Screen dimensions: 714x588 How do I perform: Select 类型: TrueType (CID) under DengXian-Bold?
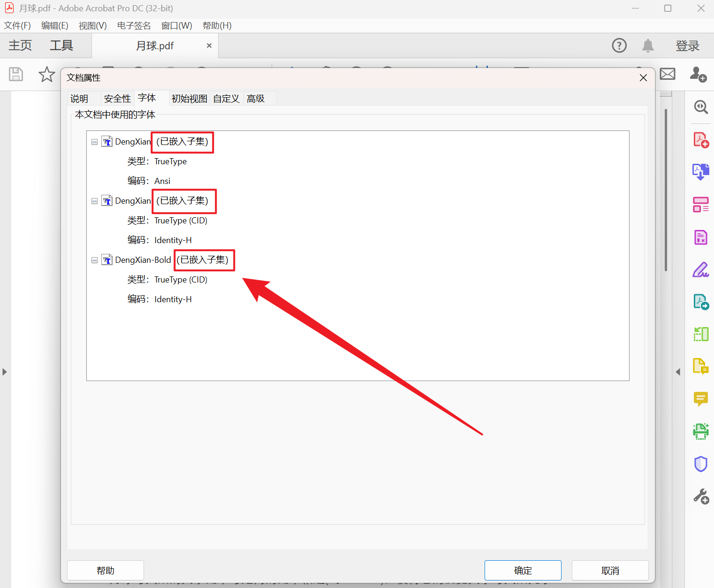tap(167, 280)
